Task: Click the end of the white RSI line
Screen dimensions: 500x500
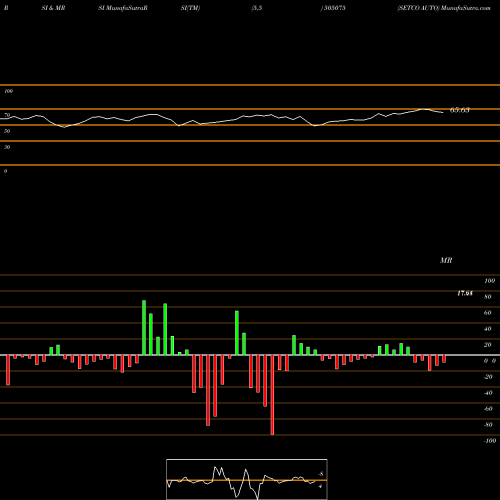Action: coord(443,113)
